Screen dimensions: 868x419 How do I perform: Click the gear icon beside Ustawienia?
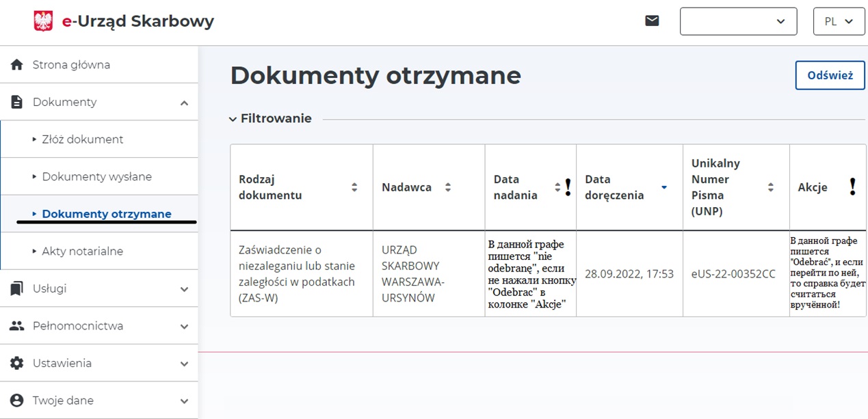(17, 363)
